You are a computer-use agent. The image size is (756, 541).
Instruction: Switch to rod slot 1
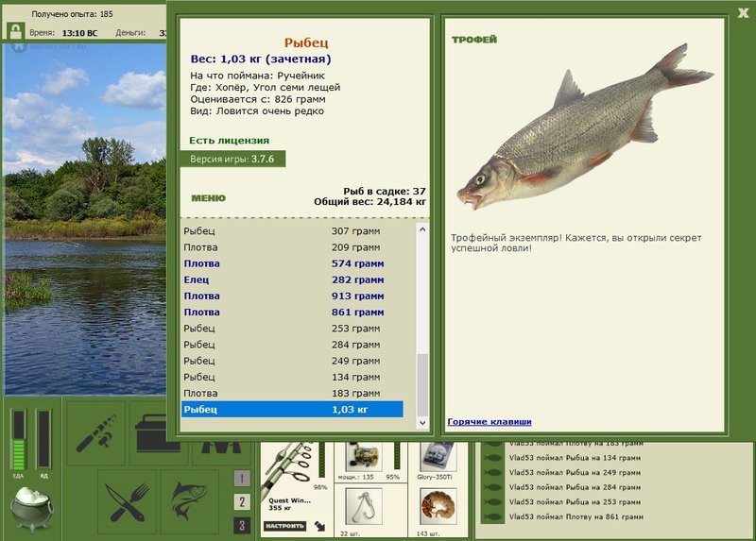242,478
